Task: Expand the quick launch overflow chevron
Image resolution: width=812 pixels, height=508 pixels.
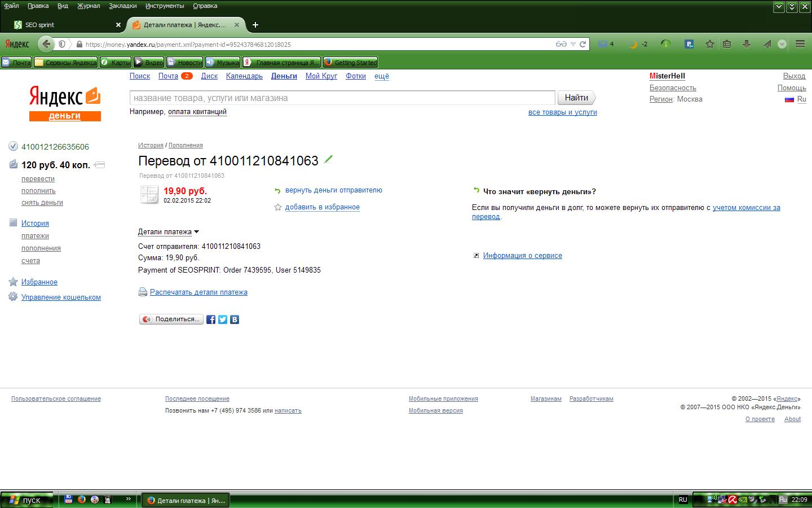Action: (129, 499)
